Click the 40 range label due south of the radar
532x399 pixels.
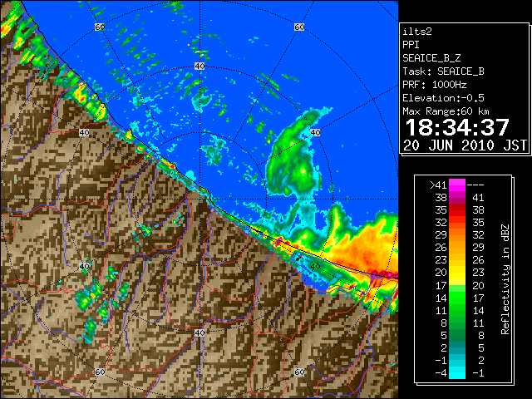tap(199, 332)
